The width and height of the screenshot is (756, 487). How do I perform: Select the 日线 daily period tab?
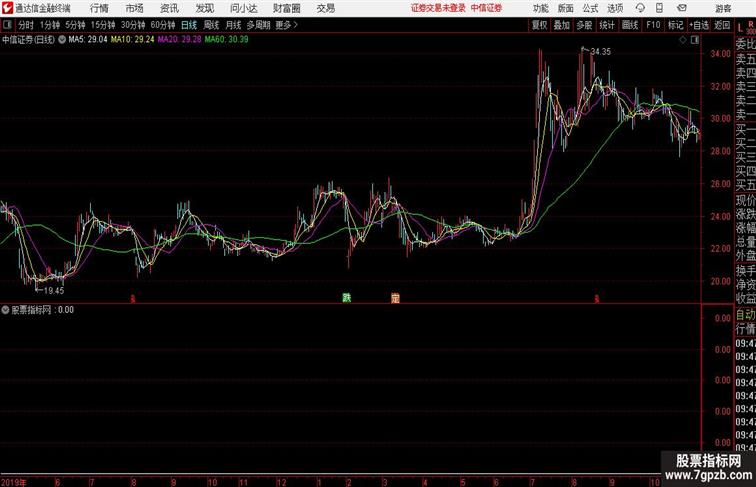[x=189, y=25]
